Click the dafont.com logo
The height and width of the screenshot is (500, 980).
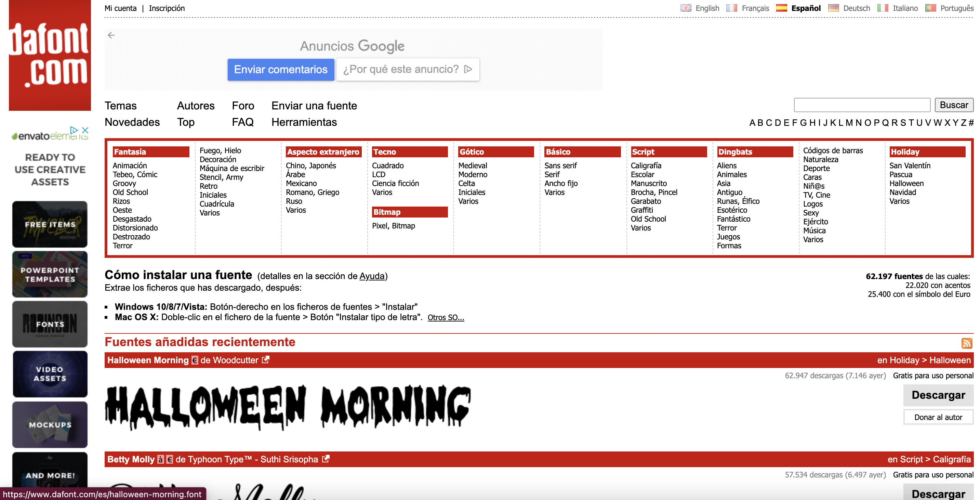coord(50,55)
